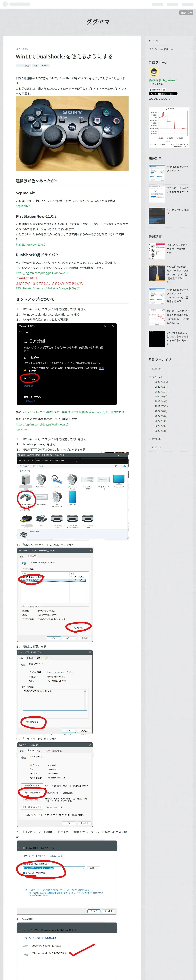Open the コア分離 memory integrity screenshot image
This screenshot has height=980, width=196.
(x=67, y=364)
